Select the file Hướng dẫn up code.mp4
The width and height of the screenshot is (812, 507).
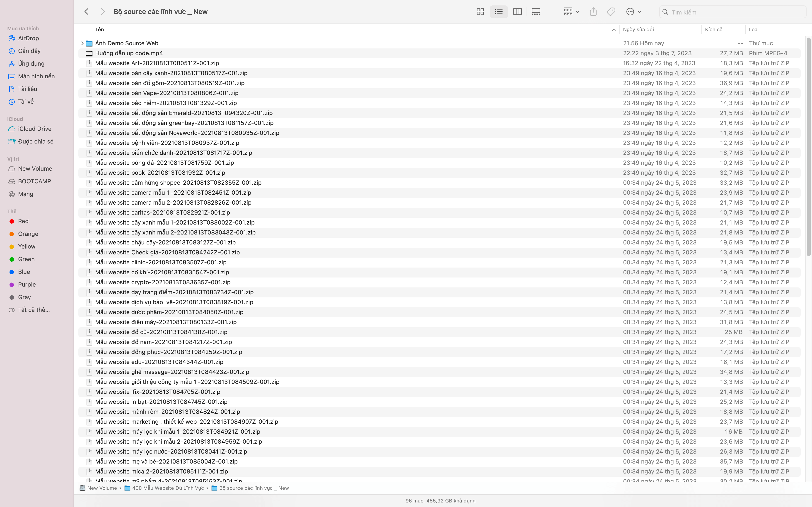(129, 53)
